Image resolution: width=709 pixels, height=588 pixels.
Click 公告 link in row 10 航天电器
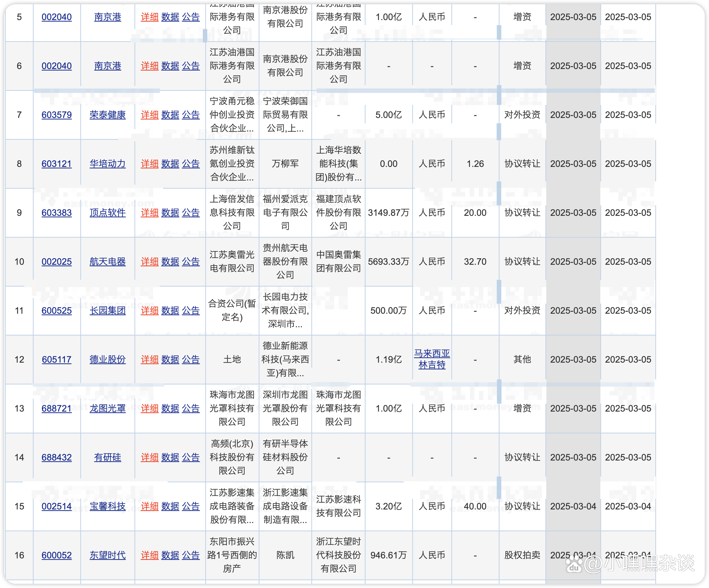(191, 262)
